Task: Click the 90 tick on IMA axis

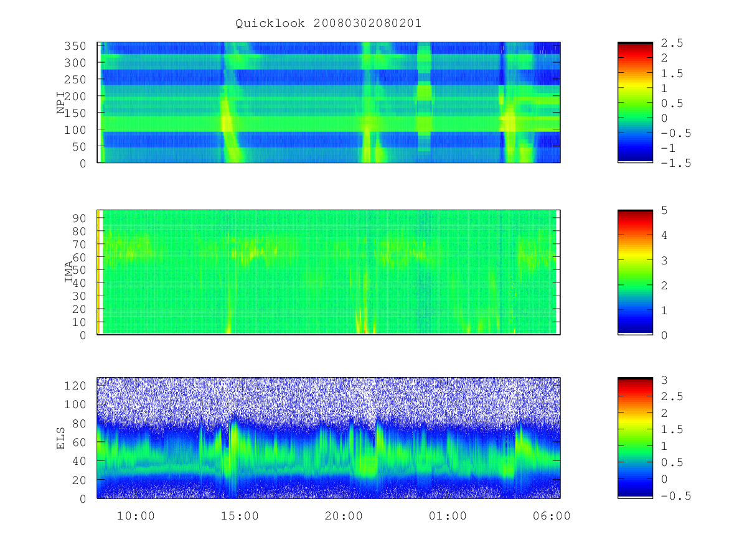Action: 80,218
